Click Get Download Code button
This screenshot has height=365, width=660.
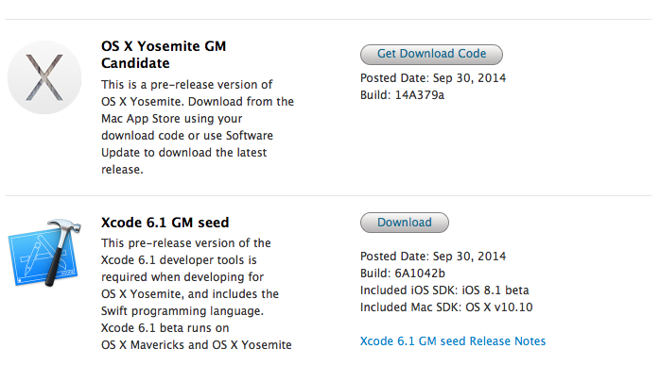coord(431,54)
